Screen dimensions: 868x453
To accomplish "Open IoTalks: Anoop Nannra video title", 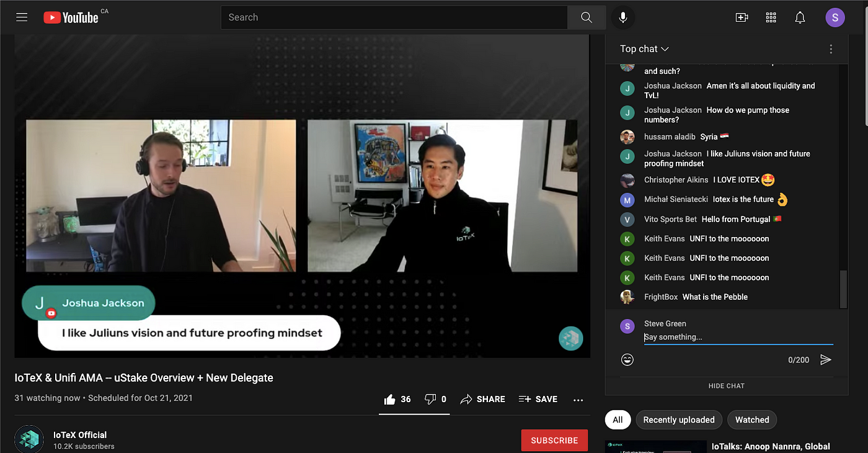I will pos(771,446).
